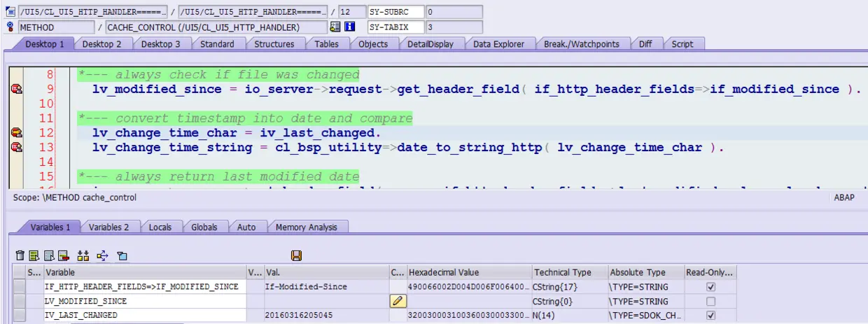Click SY-SUBRC label field
This screenshot has width=868, height=324.
tap(395, 12)
